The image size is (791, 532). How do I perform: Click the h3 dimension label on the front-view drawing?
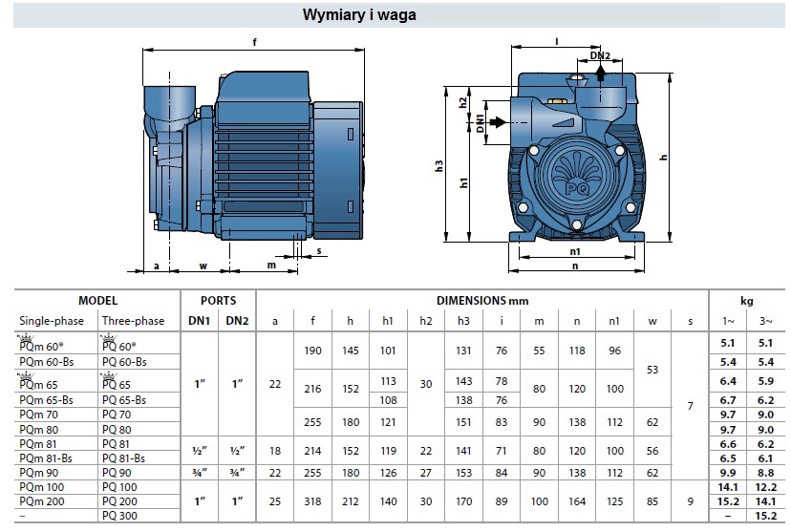[x=438, y=166]
